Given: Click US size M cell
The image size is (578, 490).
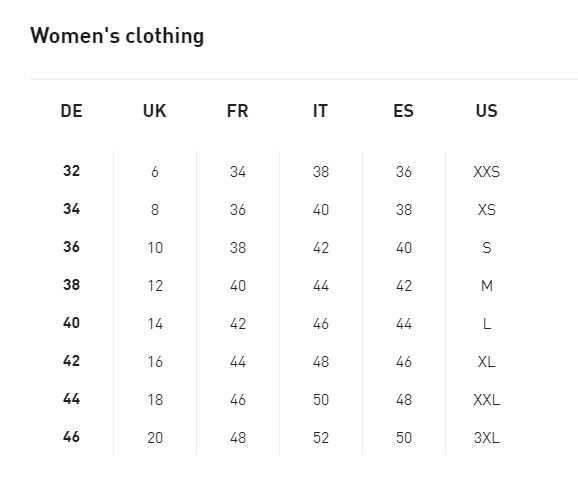Looking at the screenshot, I should pyautogui.click(x=487, y=286).
